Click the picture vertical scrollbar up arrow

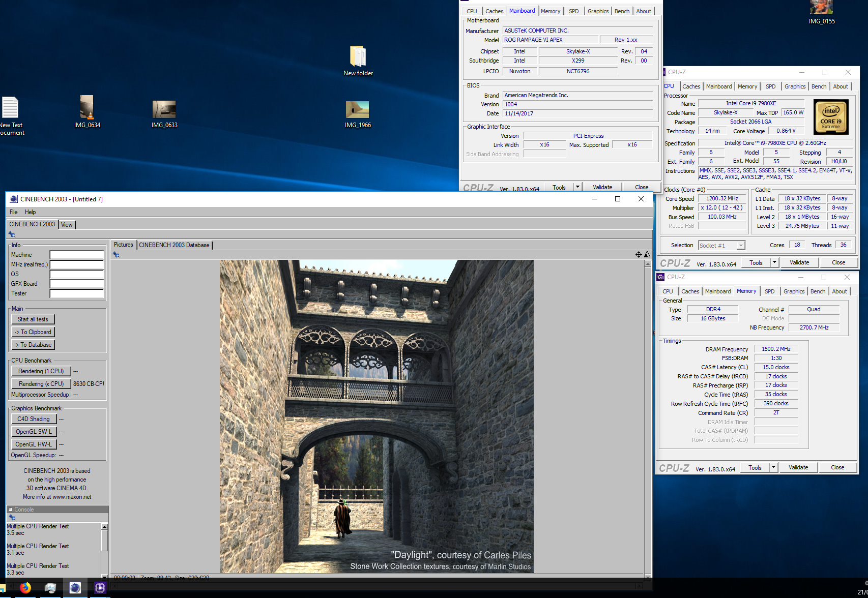click(x=648, y=264)
